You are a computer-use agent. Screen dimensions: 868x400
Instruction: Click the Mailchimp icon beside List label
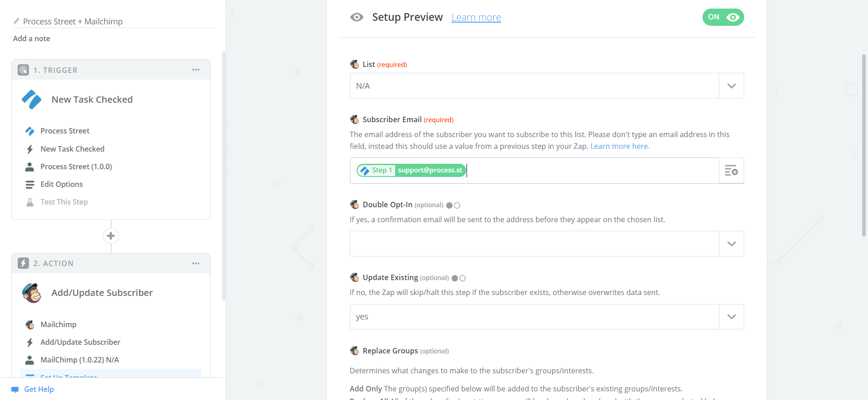(x=354, y=64)
